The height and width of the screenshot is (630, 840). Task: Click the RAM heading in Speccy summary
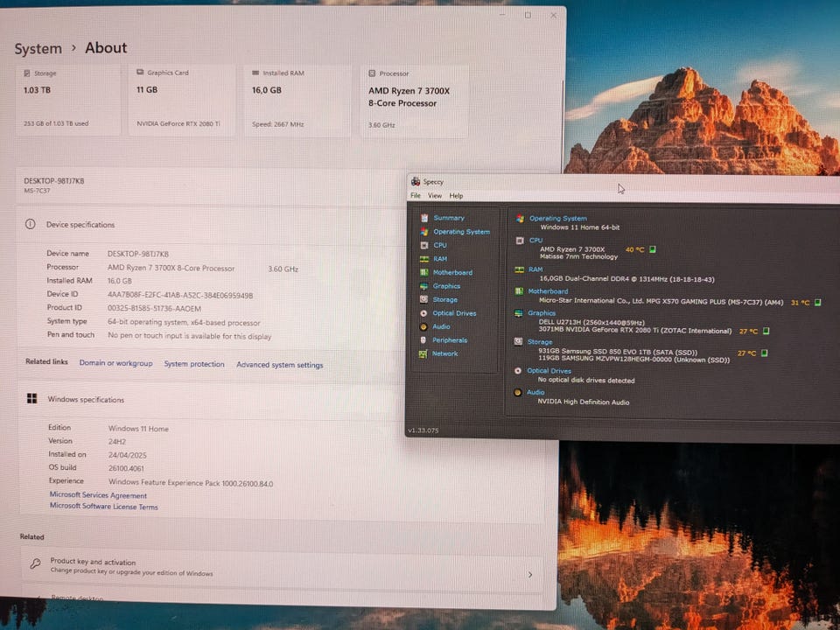pos(535,269)
